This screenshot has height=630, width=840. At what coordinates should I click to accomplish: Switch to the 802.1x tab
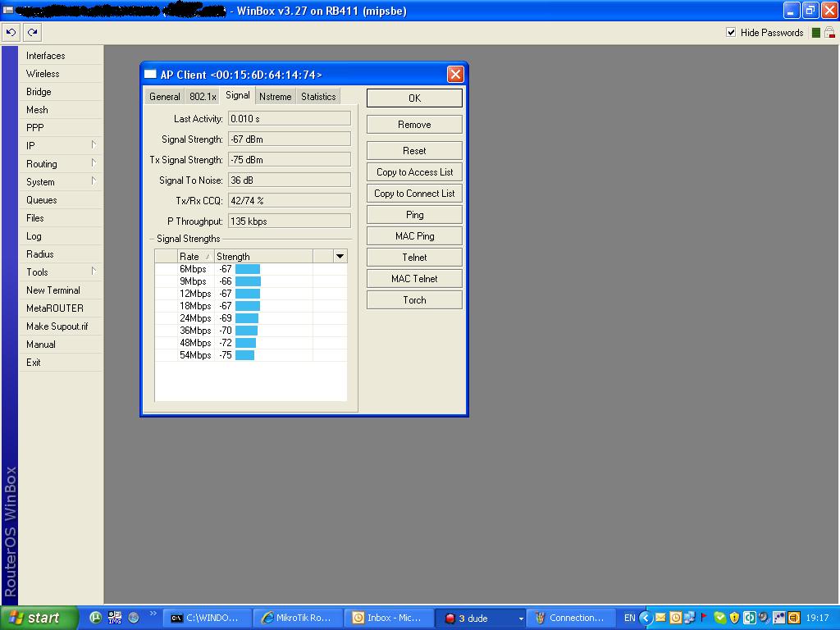[x=203, y=97]
